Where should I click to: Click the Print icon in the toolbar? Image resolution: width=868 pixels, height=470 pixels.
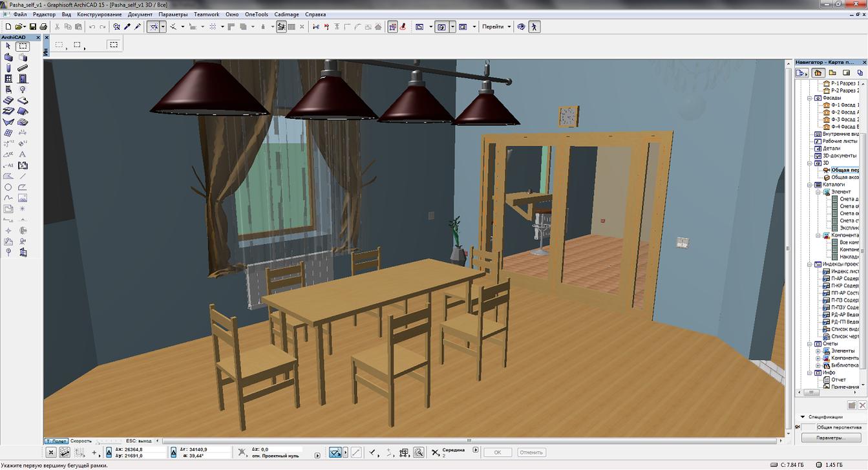coord(43,27)
